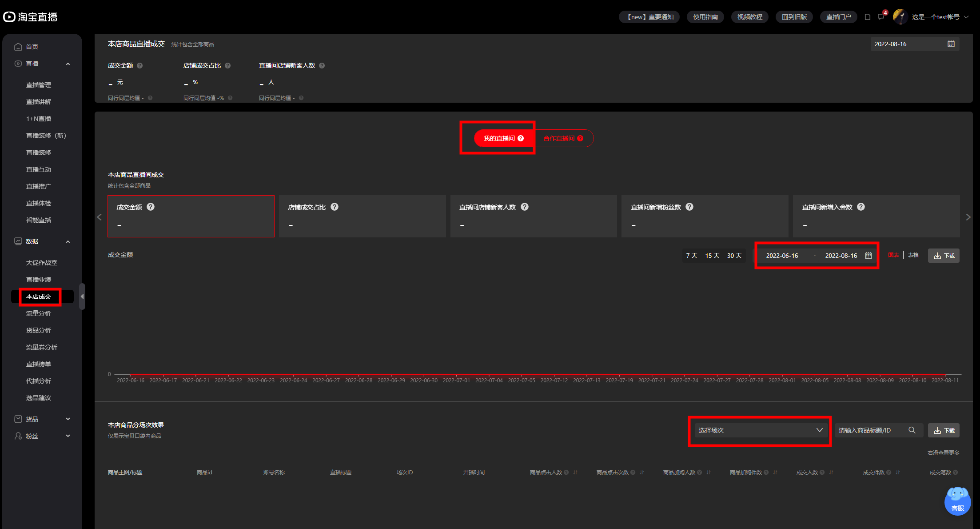Open the top date picker calendar icon
Viewport: 980px width, 529px height.
(951, 44)
